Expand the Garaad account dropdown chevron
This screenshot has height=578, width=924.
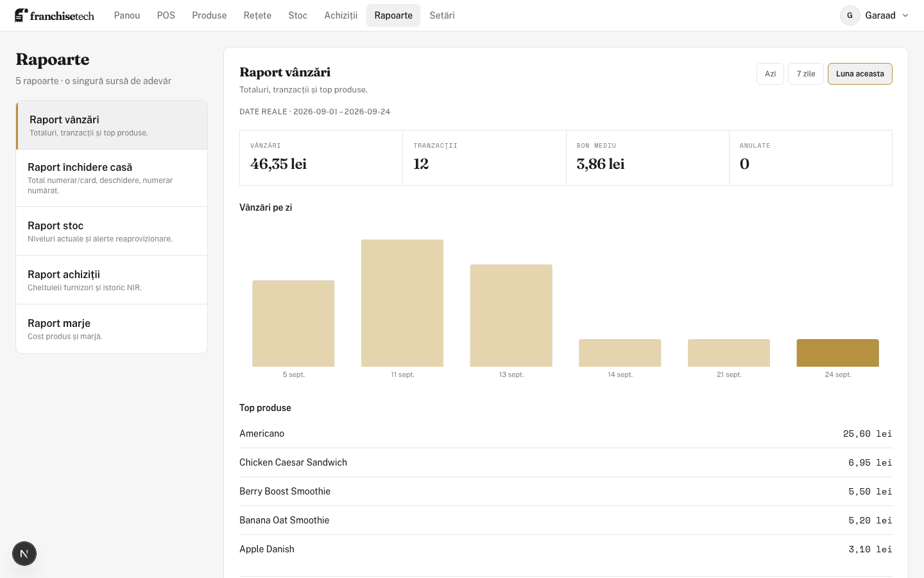(905, 15)
